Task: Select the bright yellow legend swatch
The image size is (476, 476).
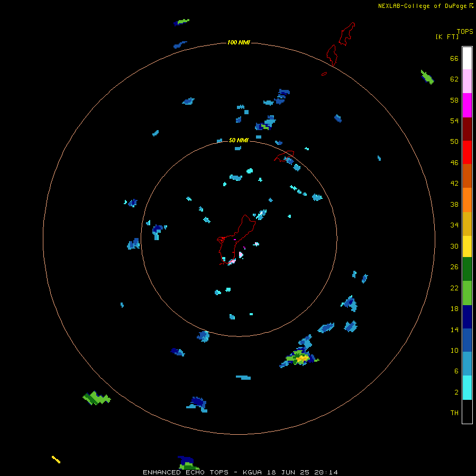Action: [467, 246]
